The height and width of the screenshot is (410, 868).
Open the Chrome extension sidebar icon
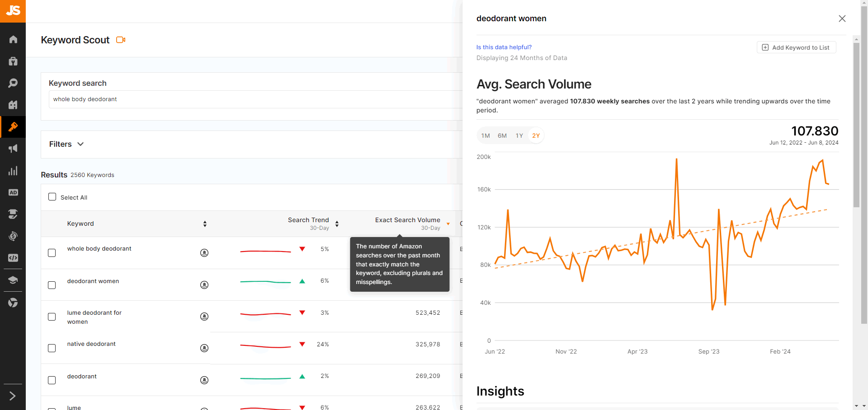pos(13,303)
